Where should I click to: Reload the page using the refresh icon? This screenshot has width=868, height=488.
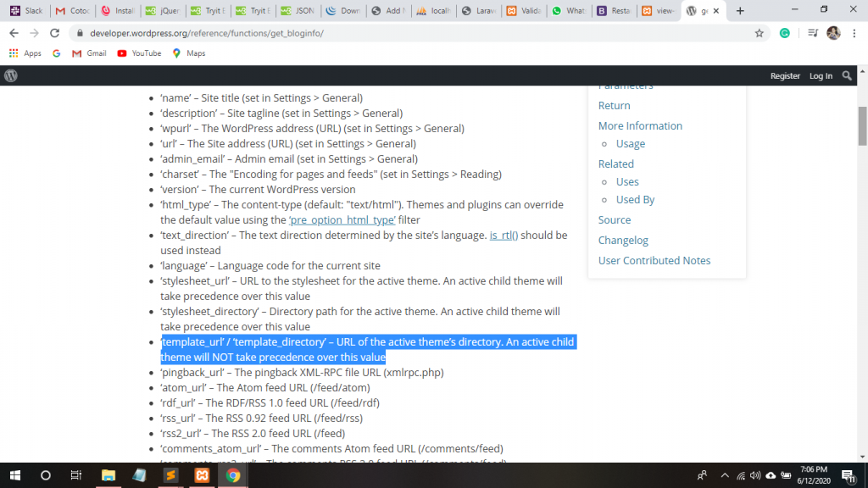(55, 33)
